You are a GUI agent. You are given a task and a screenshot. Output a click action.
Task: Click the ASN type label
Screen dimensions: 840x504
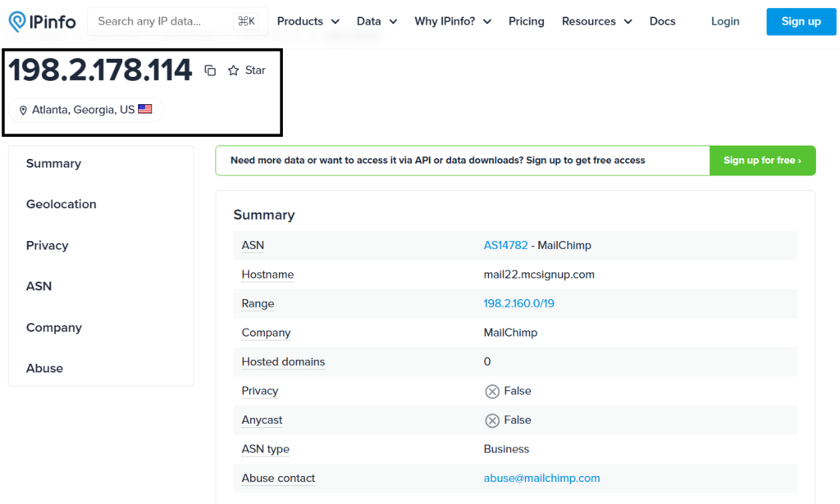point(265,449)
